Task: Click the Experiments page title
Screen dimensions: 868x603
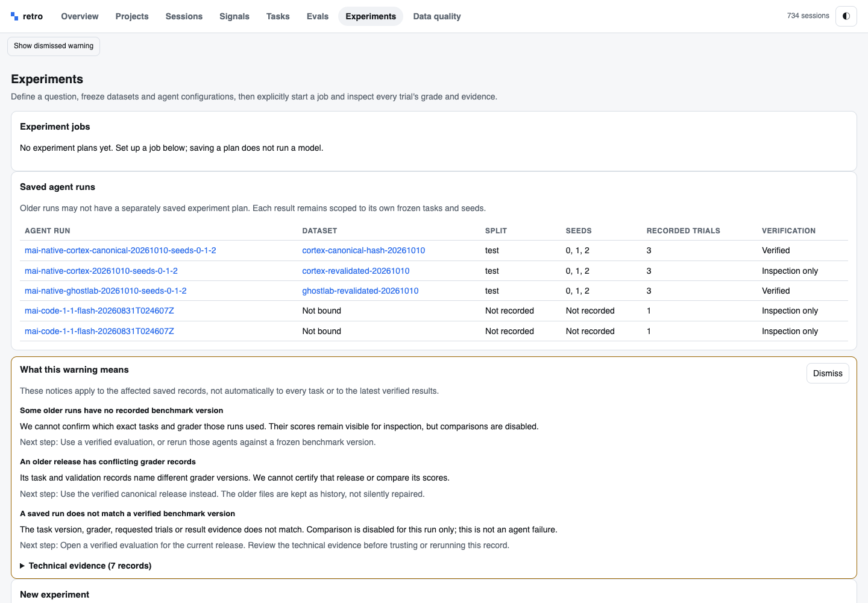Action: click(x=47, y=79)
